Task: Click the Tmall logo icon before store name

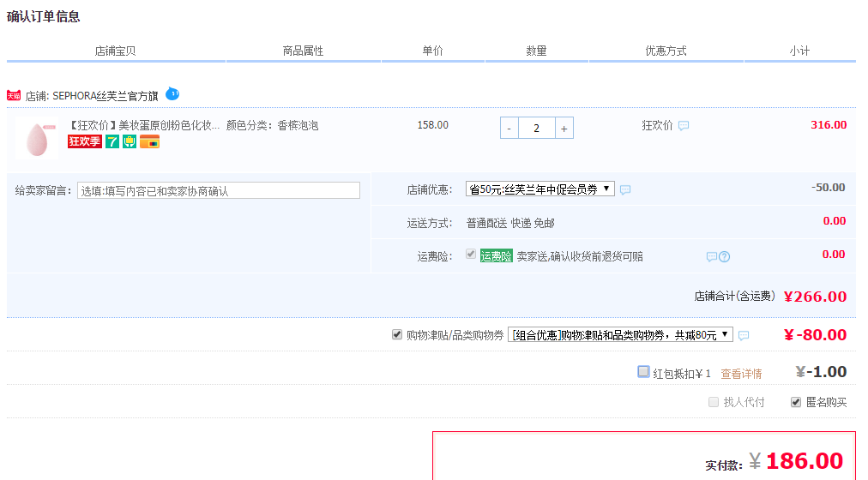Action: [x=14, y=96]
